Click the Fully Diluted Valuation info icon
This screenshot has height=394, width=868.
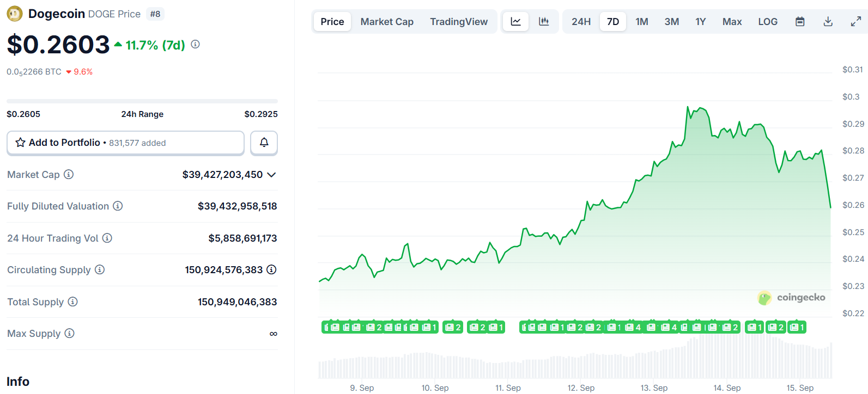click(x=118, y=206)
